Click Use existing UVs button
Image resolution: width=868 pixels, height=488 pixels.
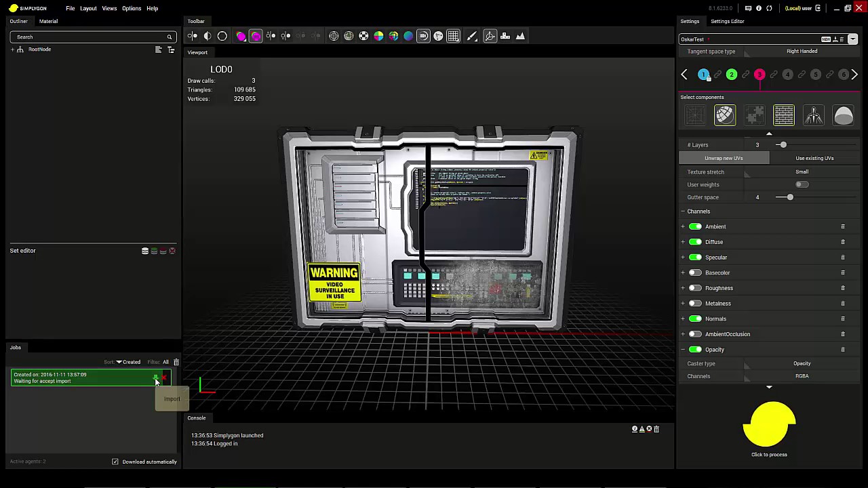coord(814,159)
